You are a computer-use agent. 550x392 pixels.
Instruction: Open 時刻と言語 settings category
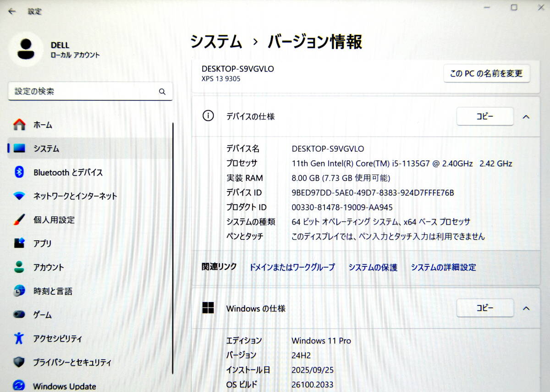[90, 291]
